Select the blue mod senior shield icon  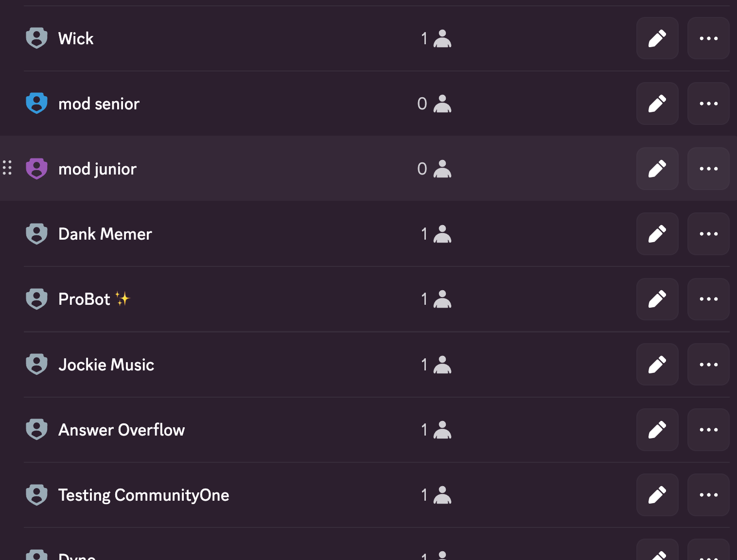[x=36, y=103]
